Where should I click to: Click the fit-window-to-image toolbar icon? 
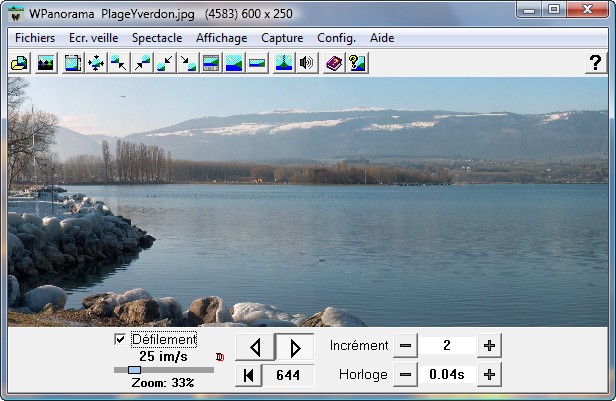click(x=73, y=63)
